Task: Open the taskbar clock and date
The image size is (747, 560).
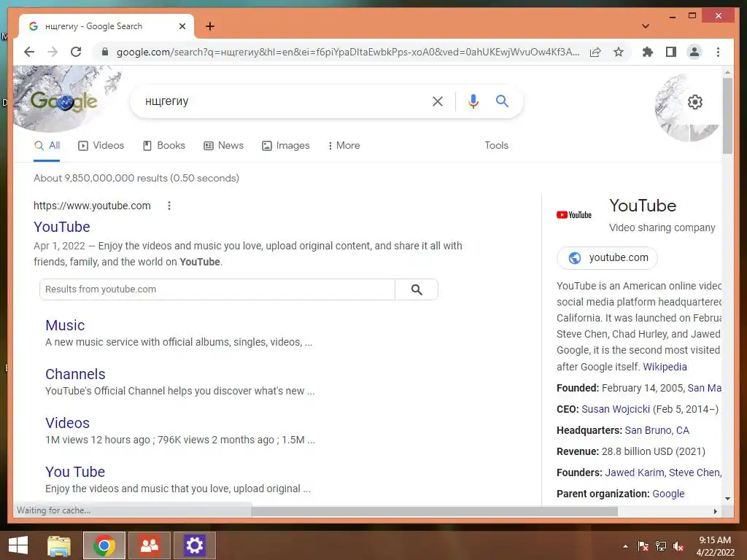Action: [715, 546]
